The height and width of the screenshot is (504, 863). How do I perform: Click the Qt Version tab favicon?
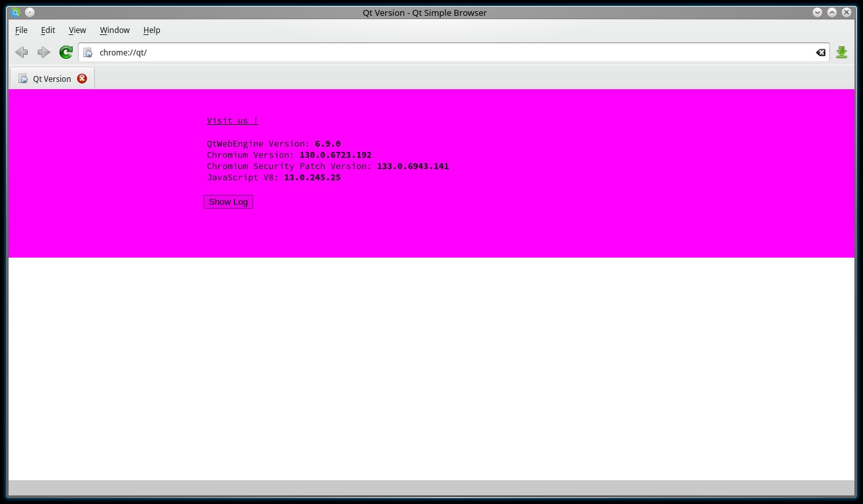(23, 79)
